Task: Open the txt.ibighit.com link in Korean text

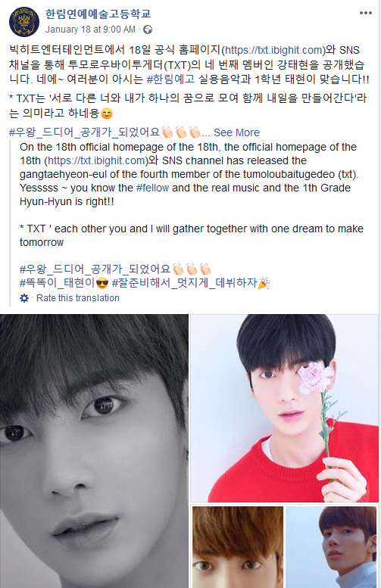Action: click(x=273, y=50)
